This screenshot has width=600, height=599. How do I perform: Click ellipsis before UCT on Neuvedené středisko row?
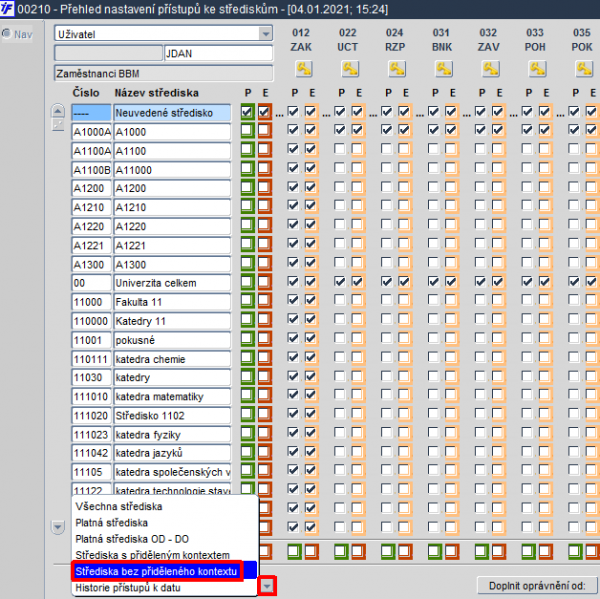(x=326, y=114)
